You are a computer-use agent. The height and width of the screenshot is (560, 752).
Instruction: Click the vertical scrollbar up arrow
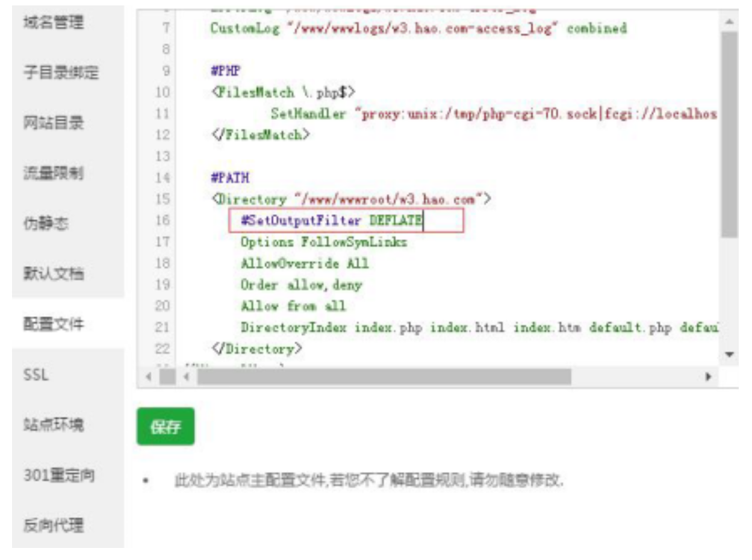[x=730, y=22]
